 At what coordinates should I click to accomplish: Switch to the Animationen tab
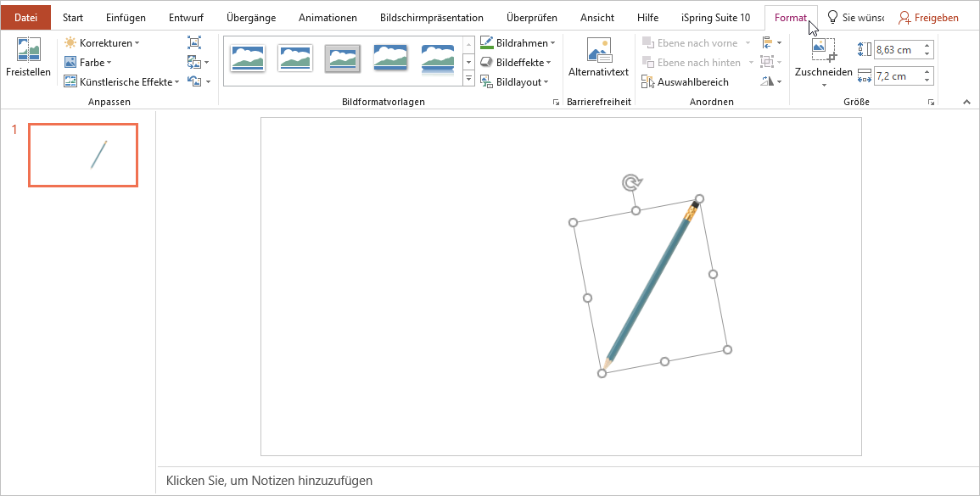[328, 18]
